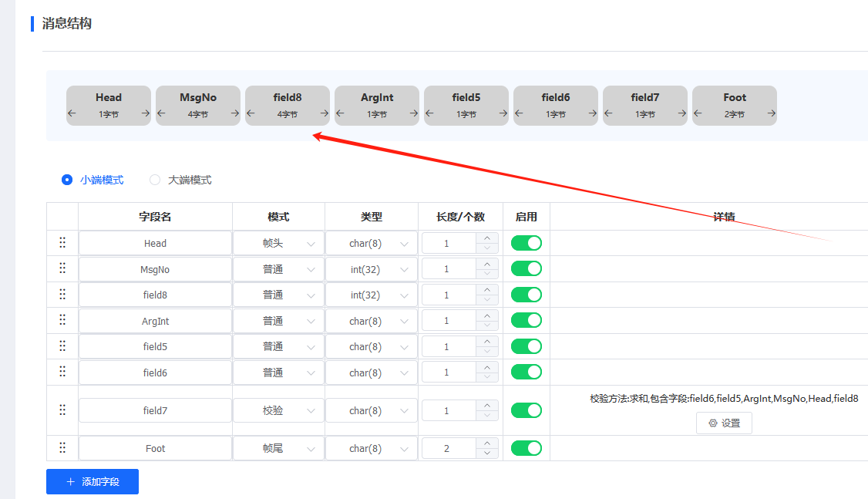Disable the MsgNo field toggle
Viewport: 868px width, 499px height.
[x=527, y=269]
